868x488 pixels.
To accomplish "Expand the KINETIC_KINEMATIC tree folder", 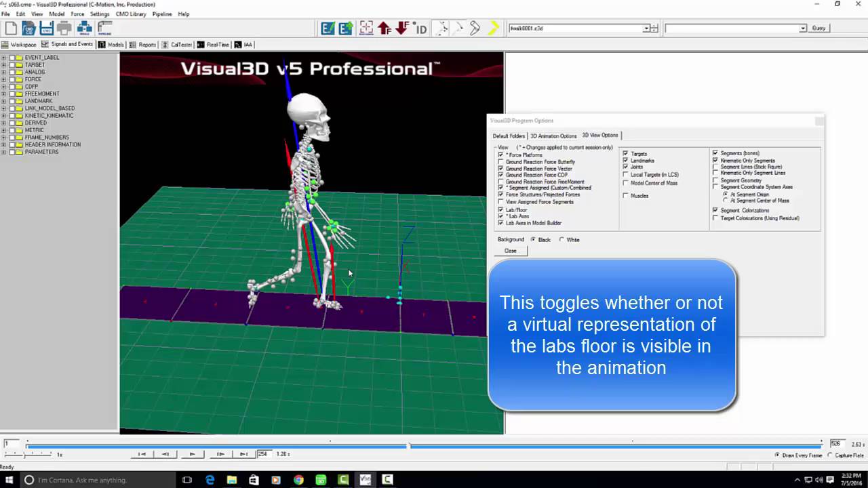I will point(4,116).
